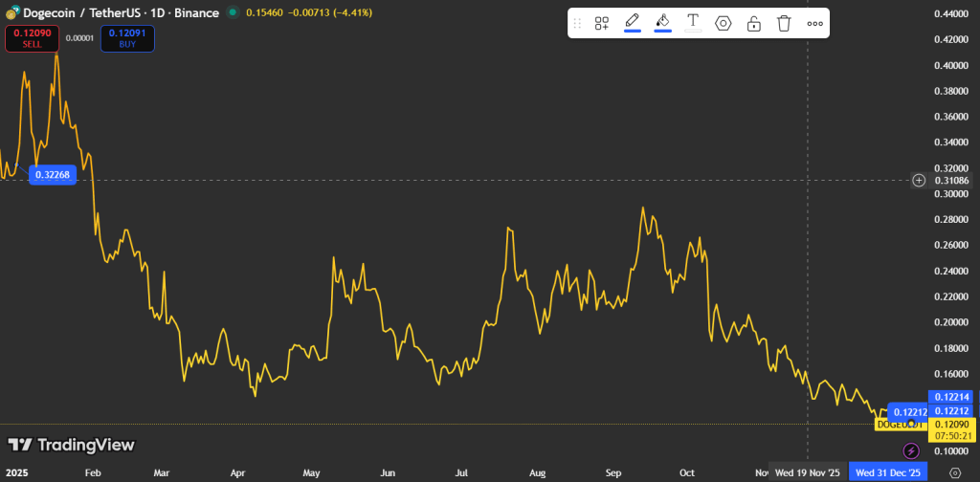980x482 pixels.
Task: Select the blue 0.12212 price label on chart
Action: (907, 411)
